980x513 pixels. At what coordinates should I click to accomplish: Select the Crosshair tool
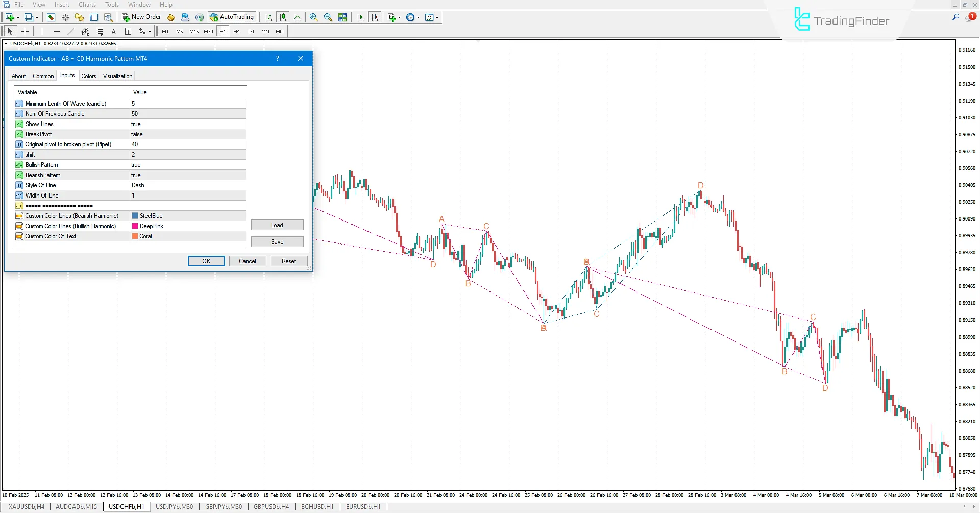coord(24,31)
